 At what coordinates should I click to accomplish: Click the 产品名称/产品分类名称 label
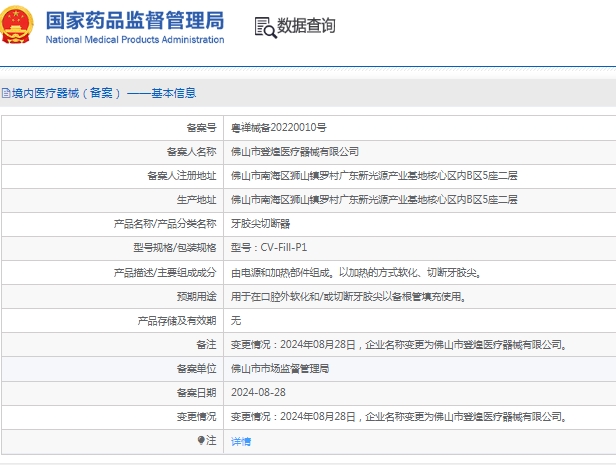[165, 224]
